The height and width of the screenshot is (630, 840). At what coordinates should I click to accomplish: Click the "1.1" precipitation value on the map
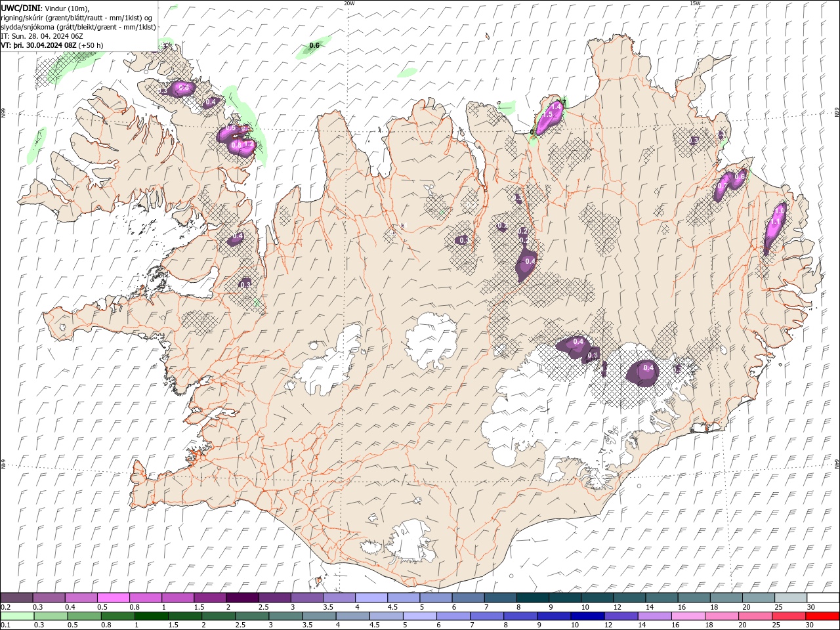(774, 222)
